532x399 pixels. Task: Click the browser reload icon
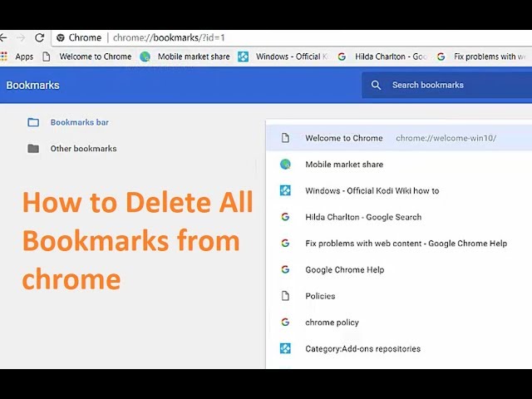tap(39, 37)
